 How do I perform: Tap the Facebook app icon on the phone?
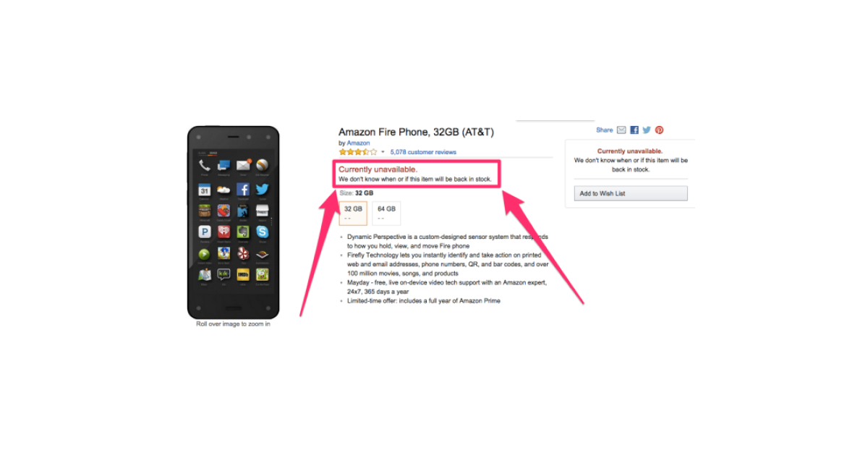[243, 190]
